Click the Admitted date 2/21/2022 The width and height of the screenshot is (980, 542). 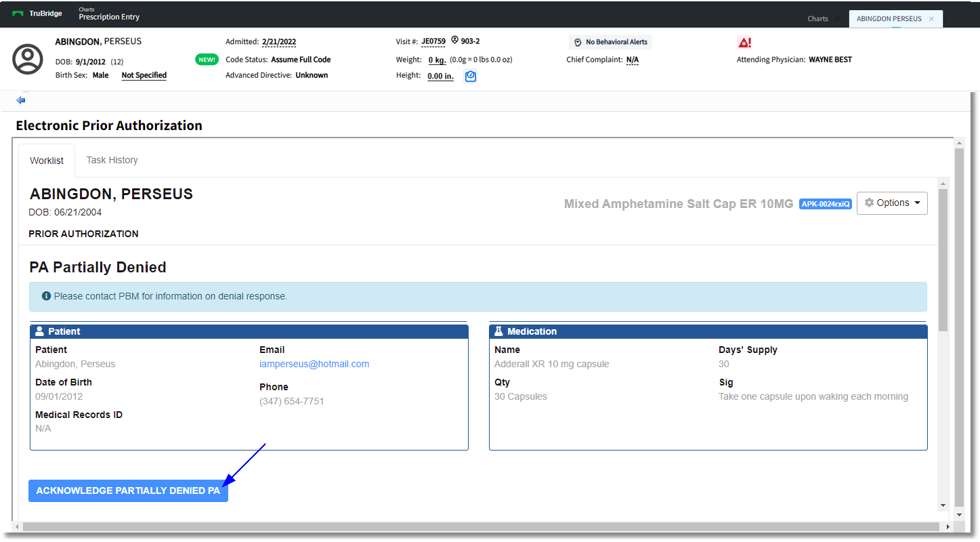(x=279, y=42)
